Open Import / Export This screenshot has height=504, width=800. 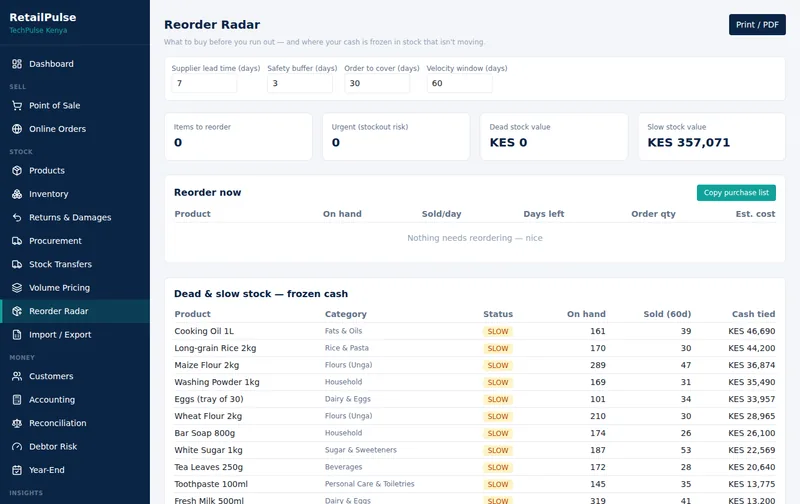(x=75, y=335)
